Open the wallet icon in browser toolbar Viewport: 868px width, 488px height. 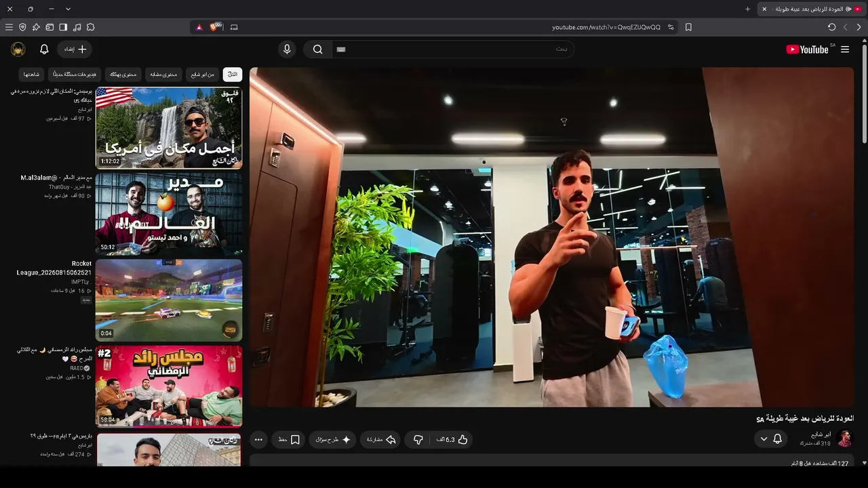[x=50, y=27]
